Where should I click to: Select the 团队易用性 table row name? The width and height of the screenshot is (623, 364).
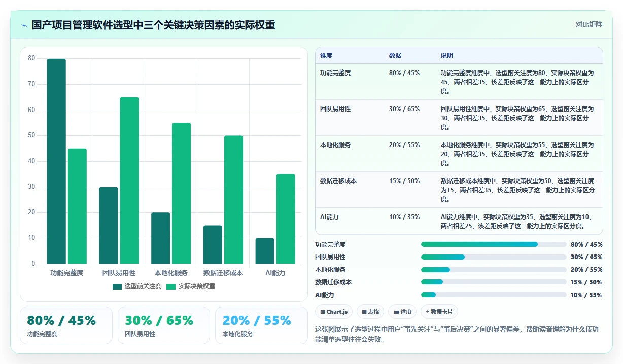click(335, 109)
